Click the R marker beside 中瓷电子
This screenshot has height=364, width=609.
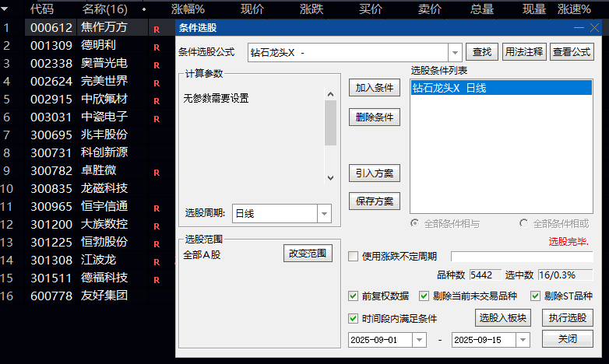pos(157,119)
